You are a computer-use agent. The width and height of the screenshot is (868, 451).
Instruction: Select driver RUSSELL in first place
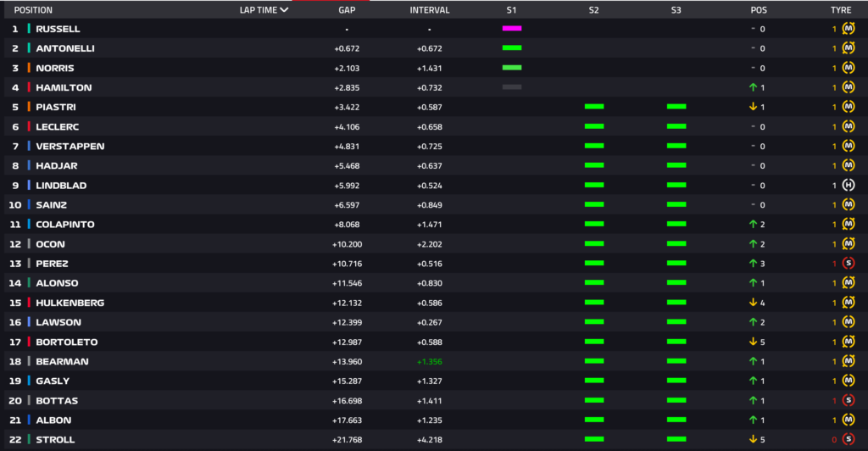pos(58,29)
